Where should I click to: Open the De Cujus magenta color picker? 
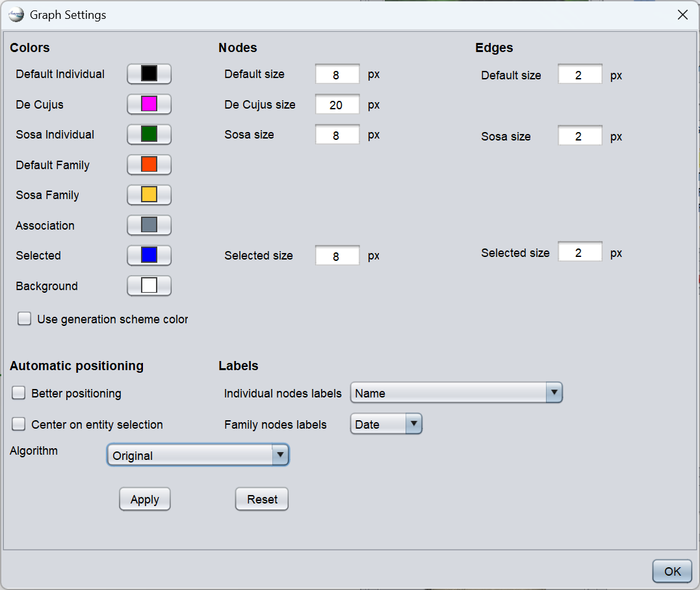click(149, 104)
